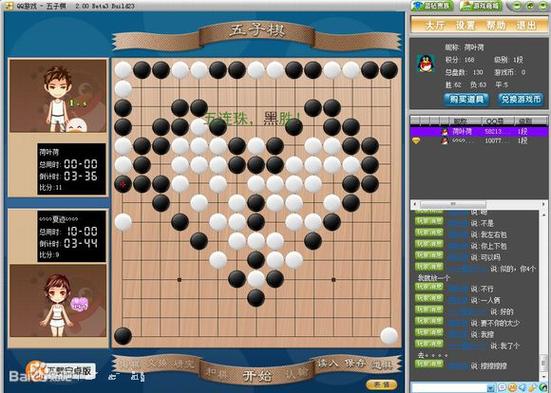
Task: Click chat message 一人俩
Action: (x=490, y=300)
